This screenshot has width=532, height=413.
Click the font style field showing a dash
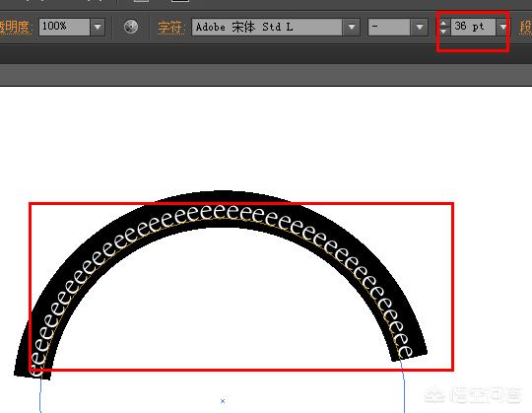389,27
